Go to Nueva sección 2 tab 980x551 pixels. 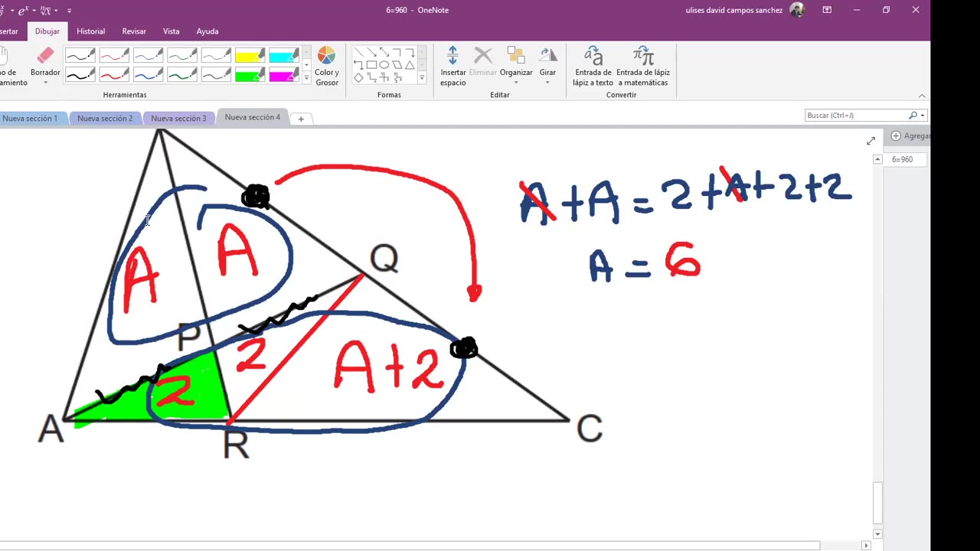pos(105,119)
